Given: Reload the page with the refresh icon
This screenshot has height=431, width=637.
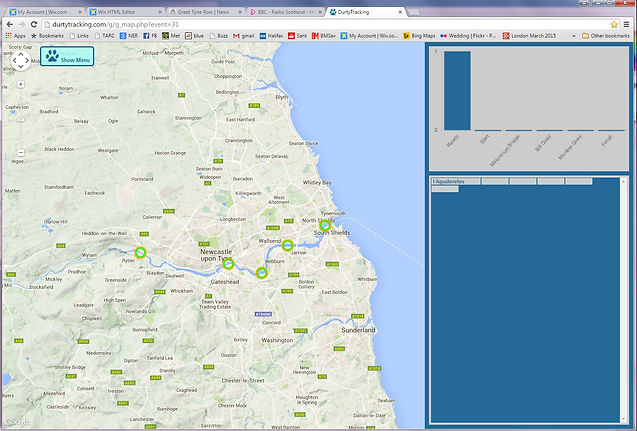Looking at the screenshot, I should 34,24.
